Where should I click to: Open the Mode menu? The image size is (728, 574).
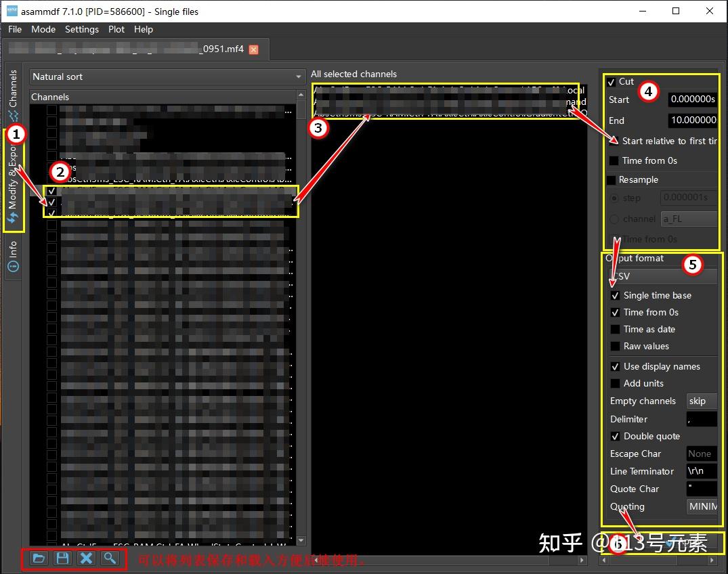point(43,29)
